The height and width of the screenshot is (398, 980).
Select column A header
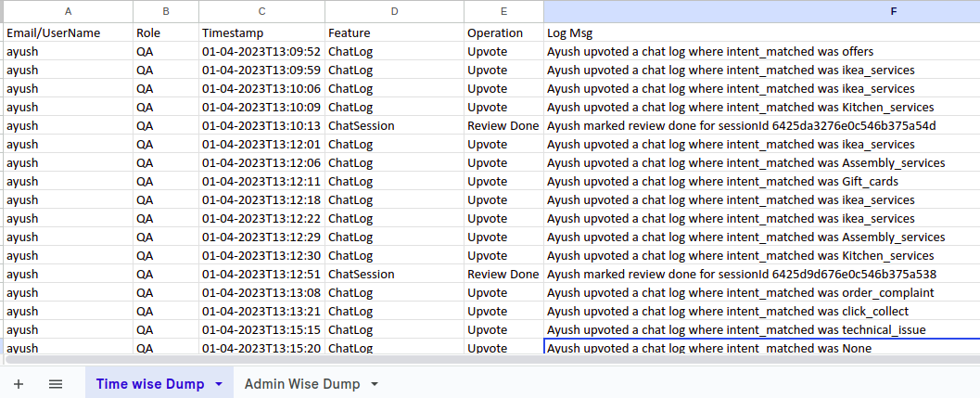(x=68, y=11)
